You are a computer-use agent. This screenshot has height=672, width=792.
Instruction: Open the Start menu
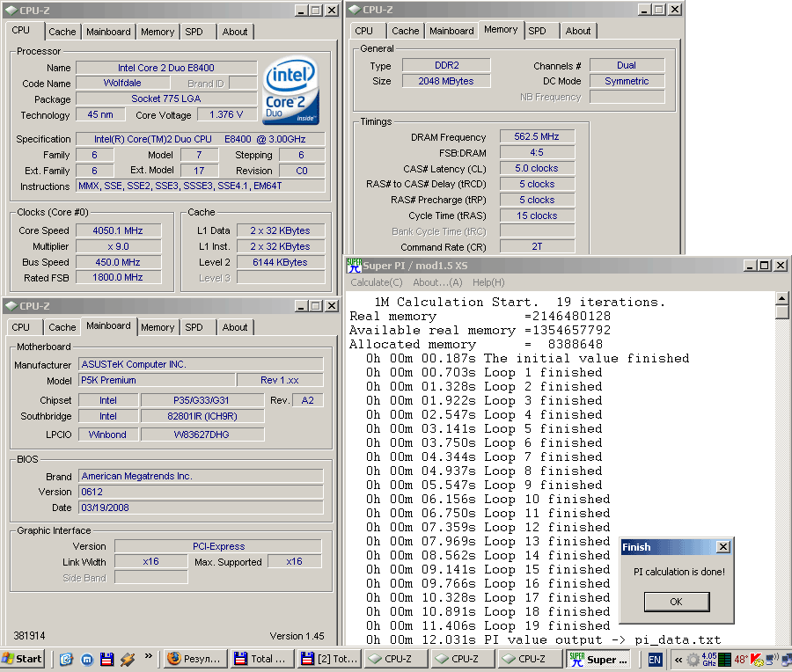23,659
